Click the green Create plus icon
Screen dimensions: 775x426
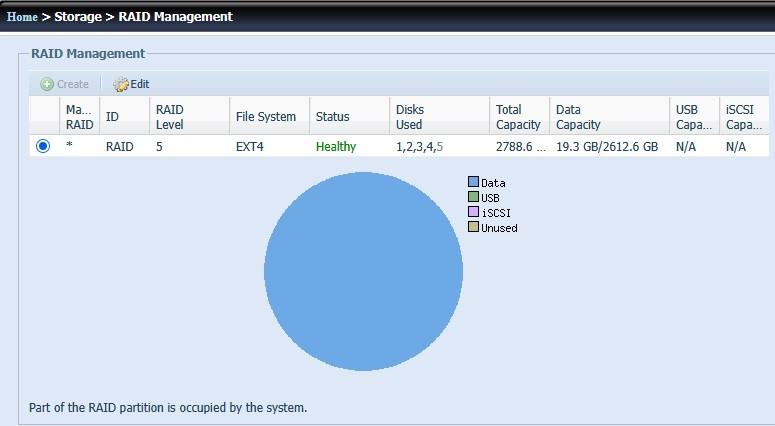(x=47, y=85)
